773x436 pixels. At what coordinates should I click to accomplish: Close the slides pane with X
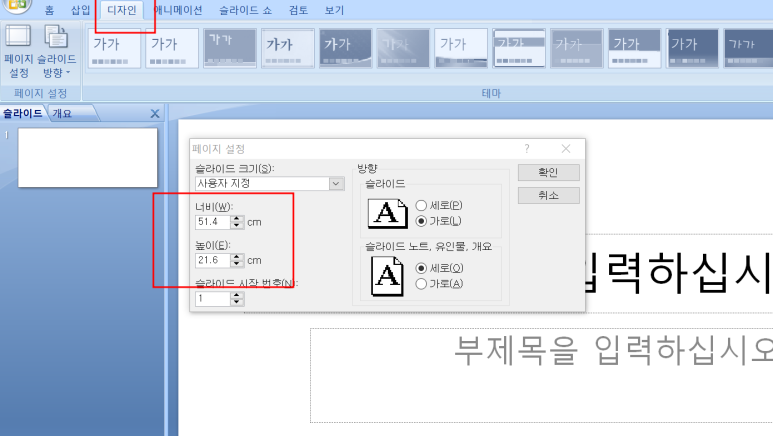155,114
